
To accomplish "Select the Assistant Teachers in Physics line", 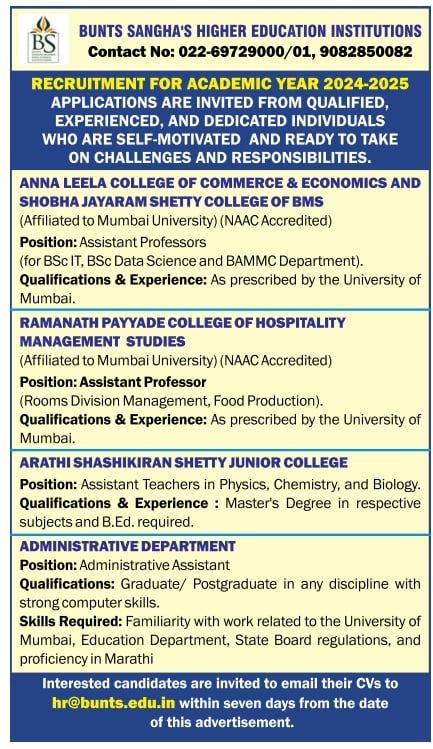I will click(220, 484).
